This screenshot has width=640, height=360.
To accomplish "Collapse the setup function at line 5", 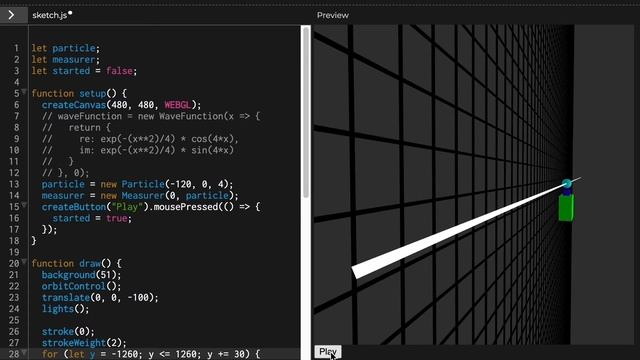I will (x=24, y=92).
